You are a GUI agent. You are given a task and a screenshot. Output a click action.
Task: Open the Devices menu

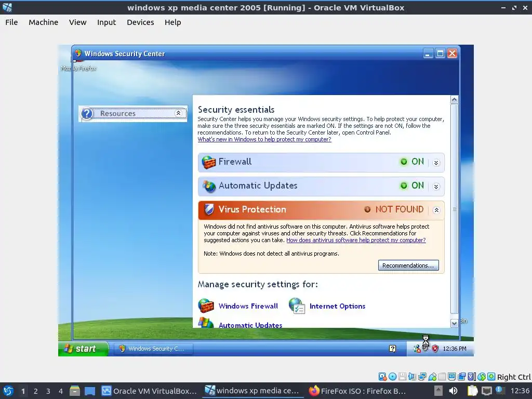[140, 22]
